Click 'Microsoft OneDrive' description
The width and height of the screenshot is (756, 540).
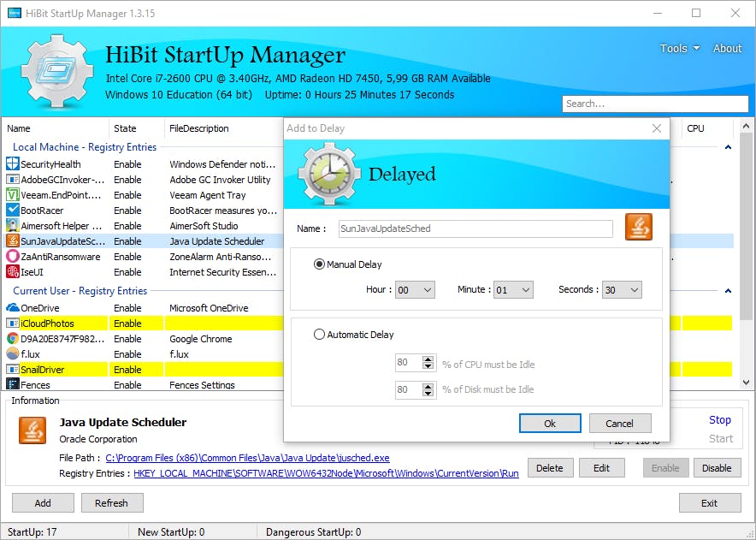tap(209, 308)
